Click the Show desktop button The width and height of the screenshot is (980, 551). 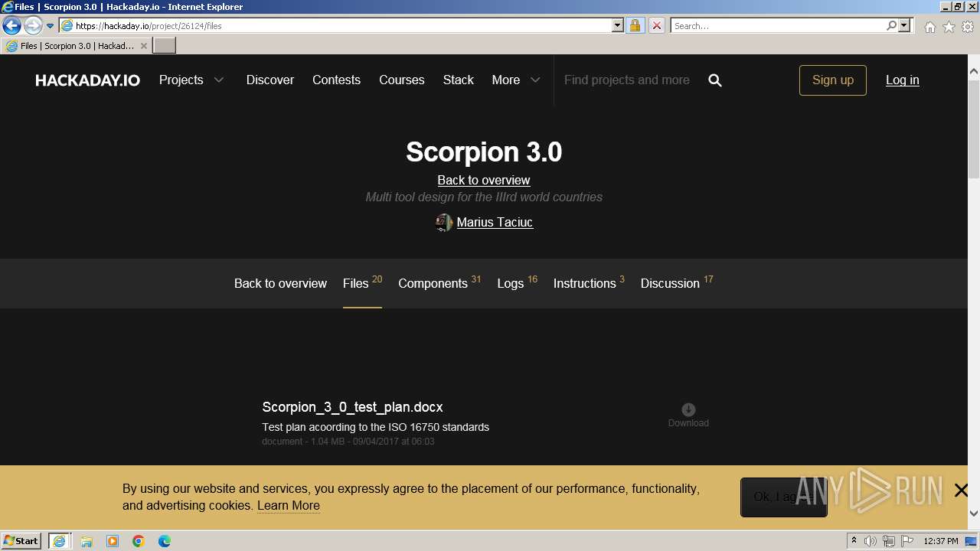(972, 541)
